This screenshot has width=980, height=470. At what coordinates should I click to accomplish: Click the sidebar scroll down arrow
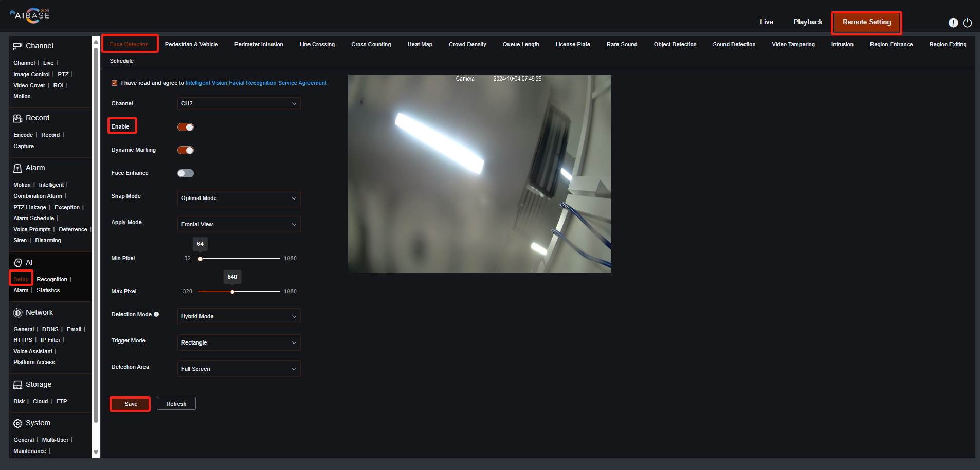(x=96, y=453)
